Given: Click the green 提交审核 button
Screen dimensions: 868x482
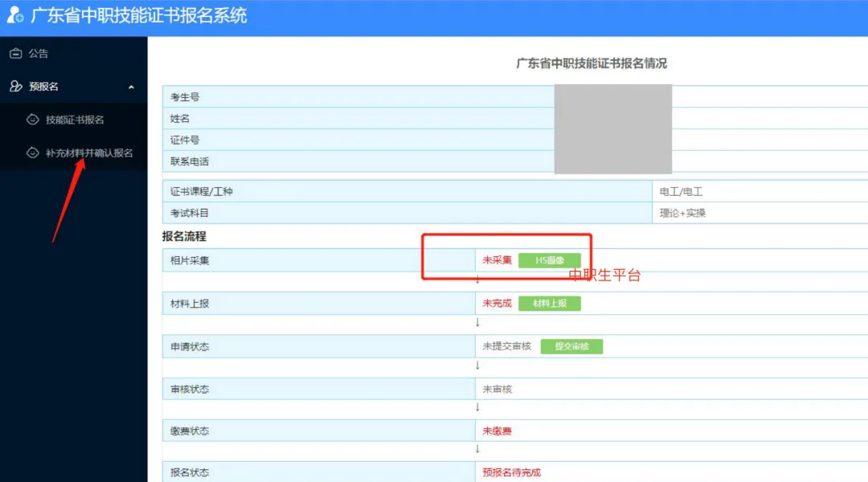Looking at the screenshot, I should [571, 346].
